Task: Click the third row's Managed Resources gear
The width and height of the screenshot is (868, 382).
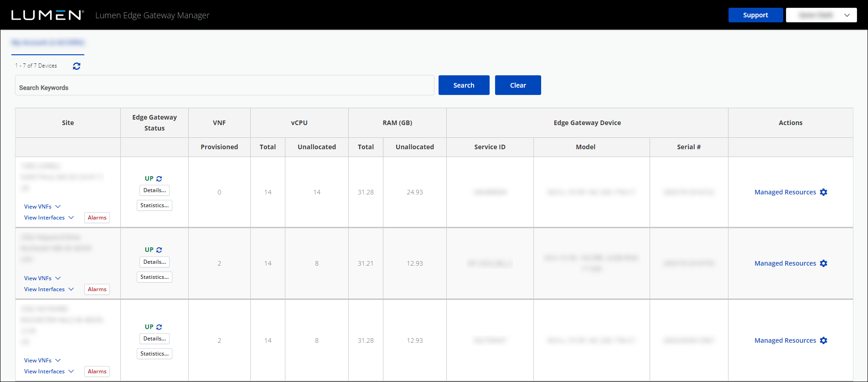Action: [x=823, y=340]
